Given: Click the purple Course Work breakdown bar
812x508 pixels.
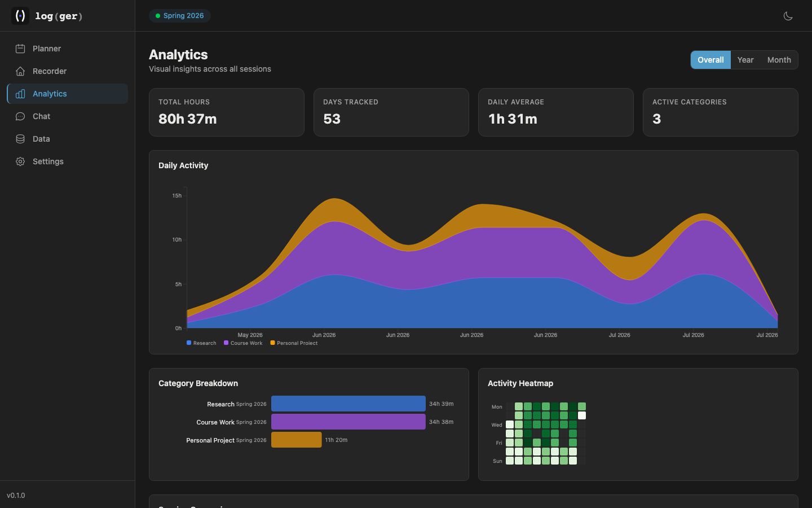Looking at the screenshot, I should (348, 422).
